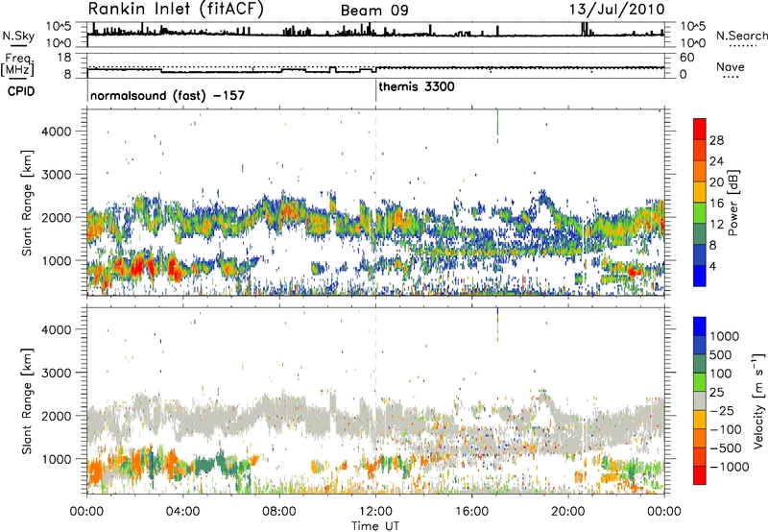
Task: Click the "themis 3300" CPID text
Action: [417, 86]
